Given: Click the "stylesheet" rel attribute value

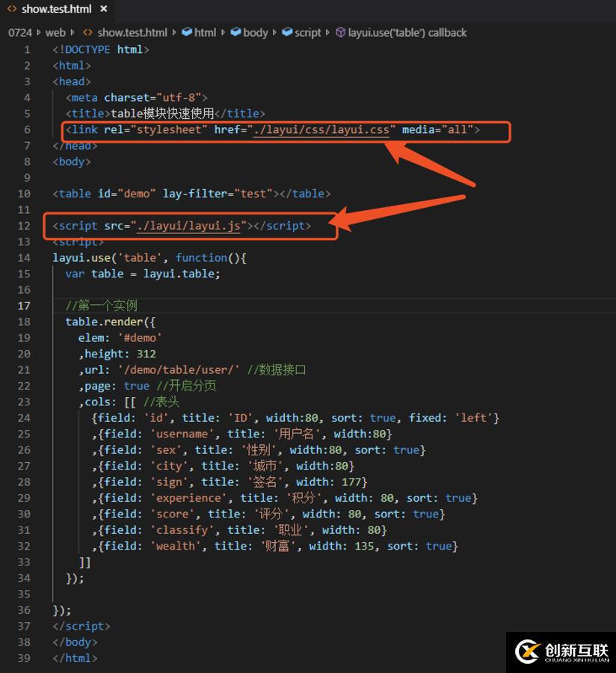Looking at the screenshot, I should pos(169,129).
